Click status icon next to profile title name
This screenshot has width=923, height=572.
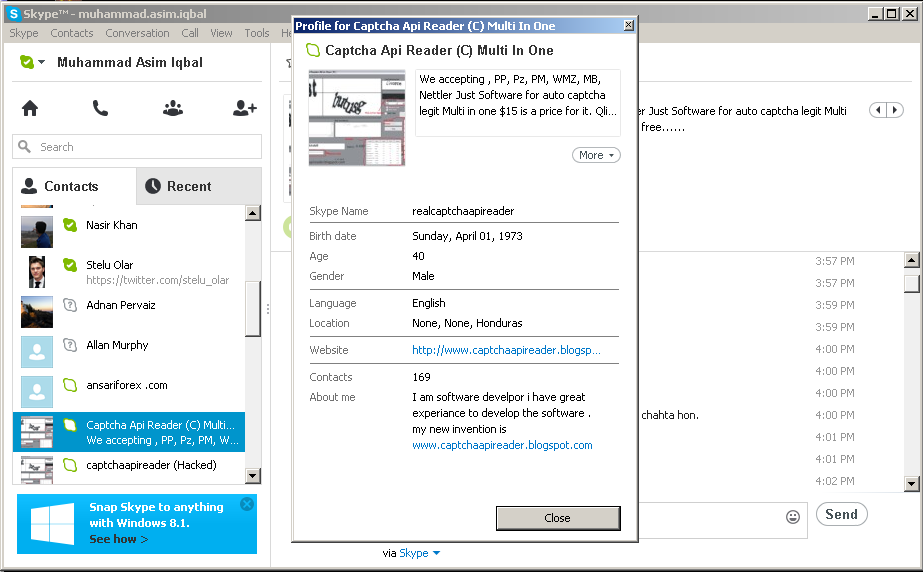click(313, 51)
